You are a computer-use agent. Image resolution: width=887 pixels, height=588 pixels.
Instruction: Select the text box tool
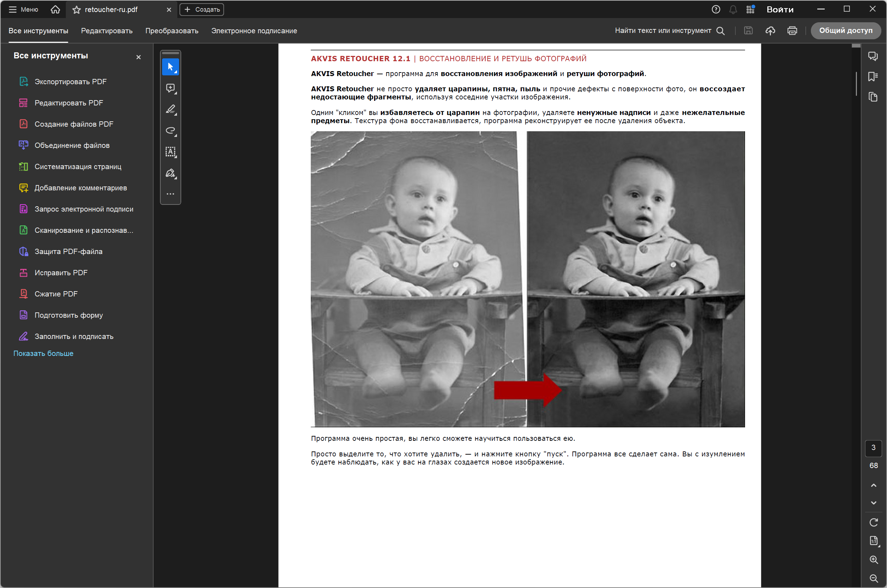pyautogui.click(x=170, y=151)
